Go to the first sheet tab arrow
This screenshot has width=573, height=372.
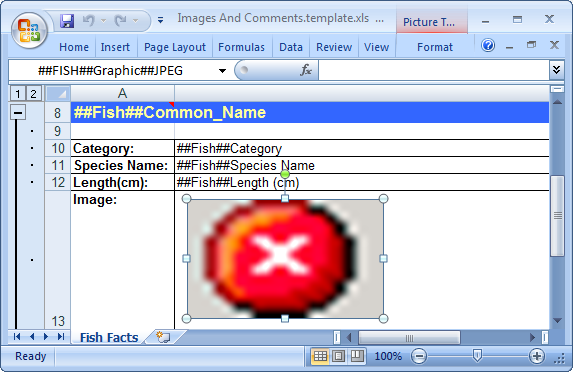tap(17, 337)
